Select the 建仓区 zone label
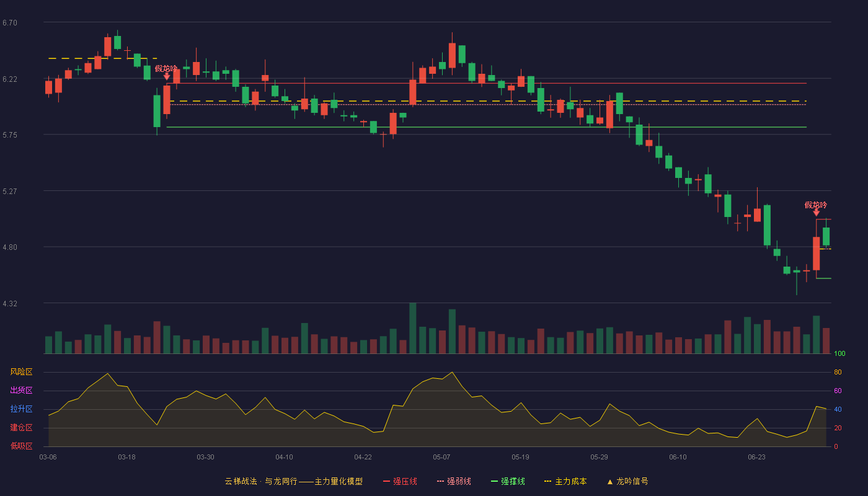The height and width of the screenshot is (496, 868). tap(22, 428)
